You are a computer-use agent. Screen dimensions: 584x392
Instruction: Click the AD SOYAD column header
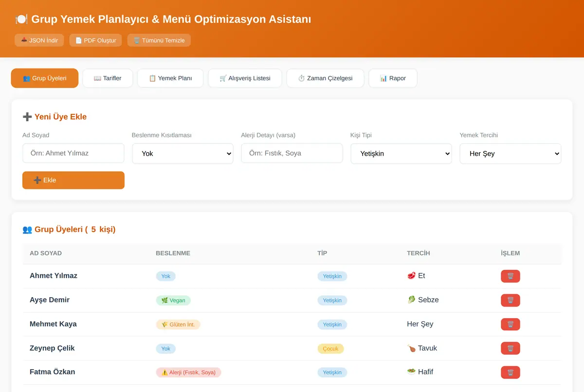(46, 253)
